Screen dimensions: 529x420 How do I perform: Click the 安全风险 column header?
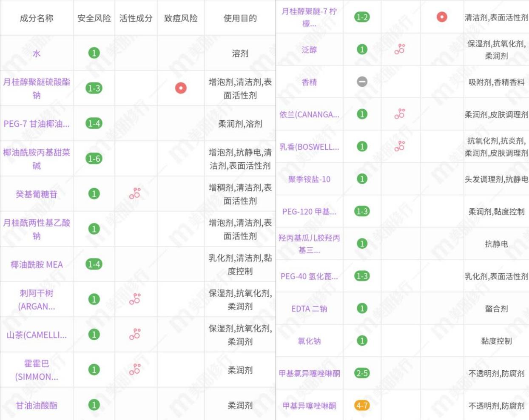(94, 17)
